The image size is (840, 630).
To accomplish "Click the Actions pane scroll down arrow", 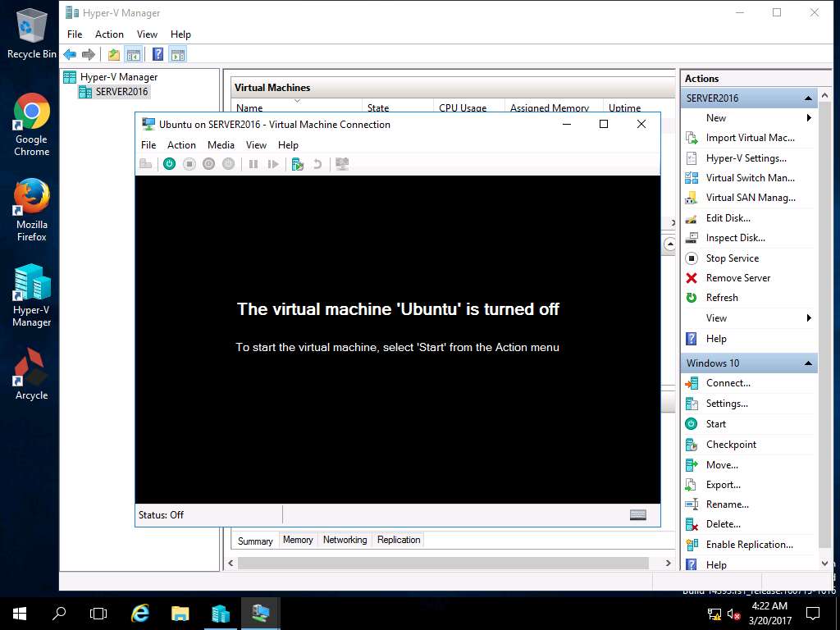I will coord(825,564).
